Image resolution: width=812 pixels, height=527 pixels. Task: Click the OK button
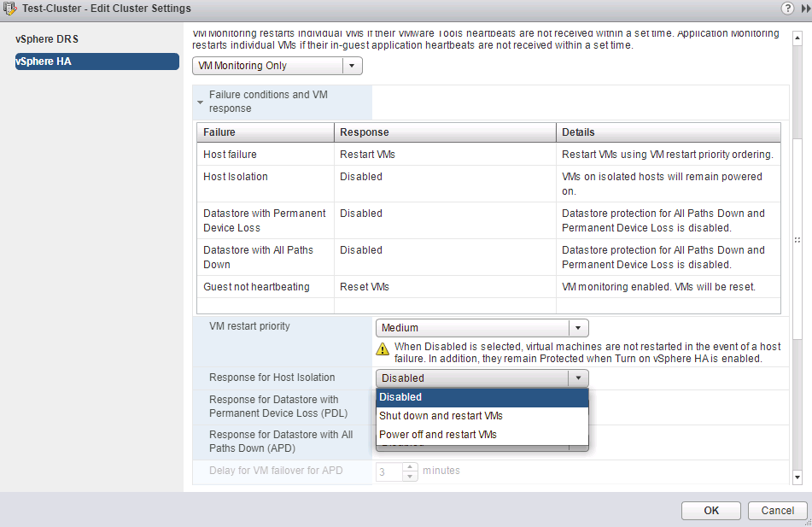tap(711, 511)
